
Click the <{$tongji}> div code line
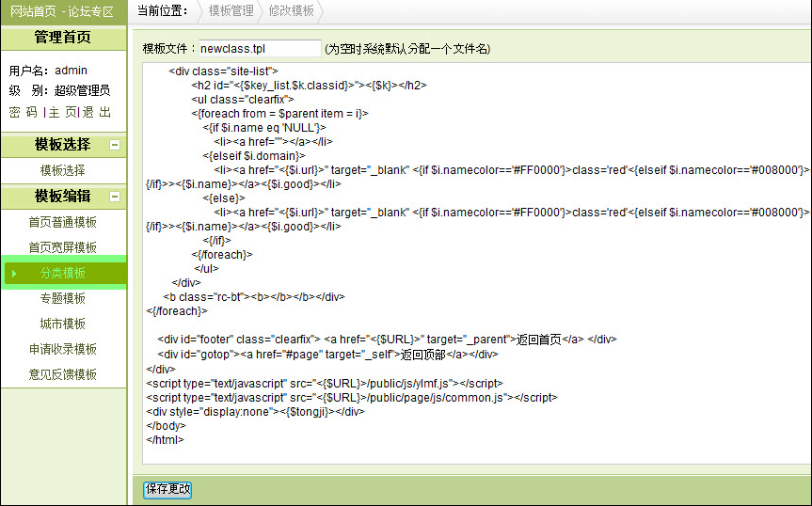[x=255, y=412]
